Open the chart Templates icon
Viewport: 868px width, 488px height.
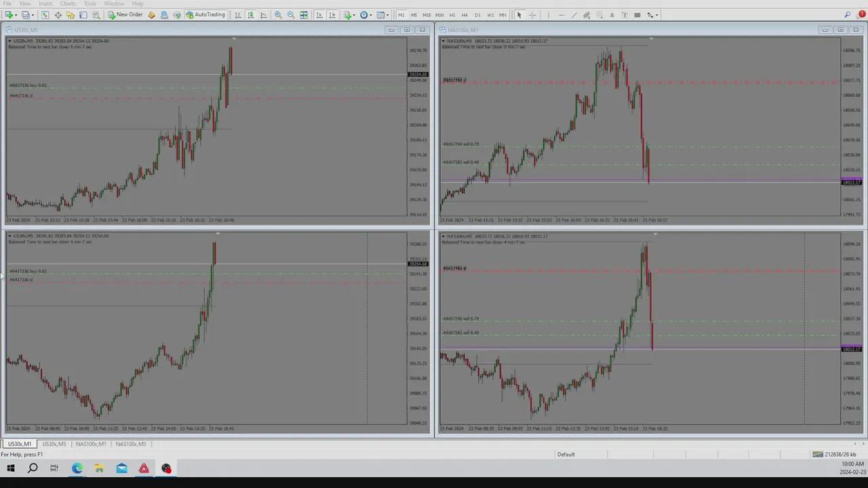pos(380,15)
